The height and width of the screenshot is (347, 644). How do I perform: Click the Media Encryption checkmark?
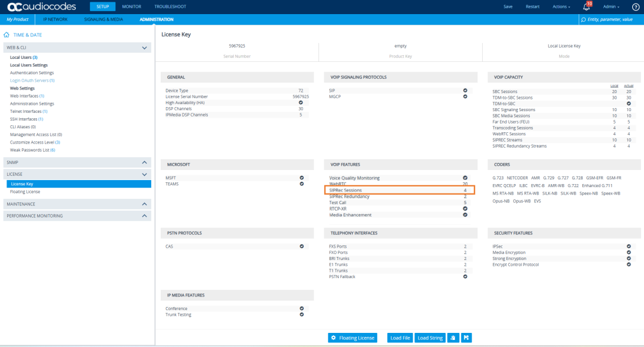(629, 252)
